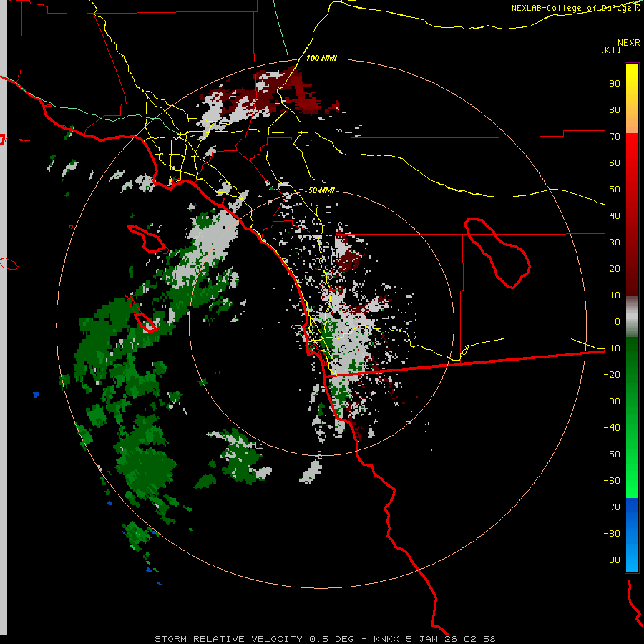Click the 80 value on velocity scale
Screen dimensions: 644x644
pyautogui.click(x=615, y=110)
